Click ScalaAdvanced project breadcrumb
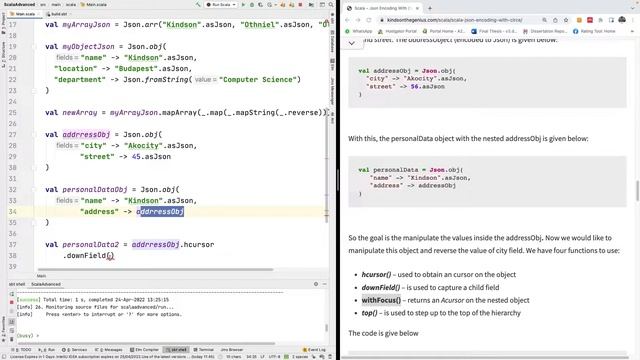This screenshot has width=640, height=360. [x=20, y=4]
